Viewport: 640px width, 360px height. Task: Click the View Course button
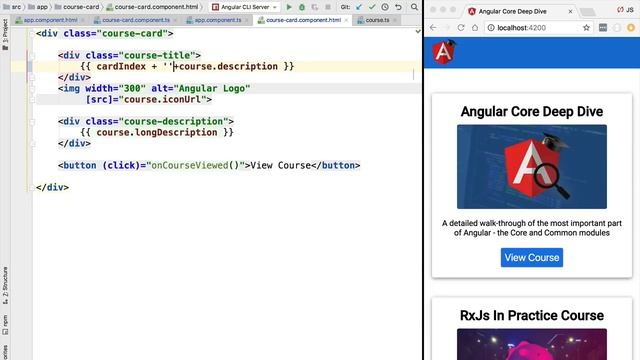[x=532, y=258]
